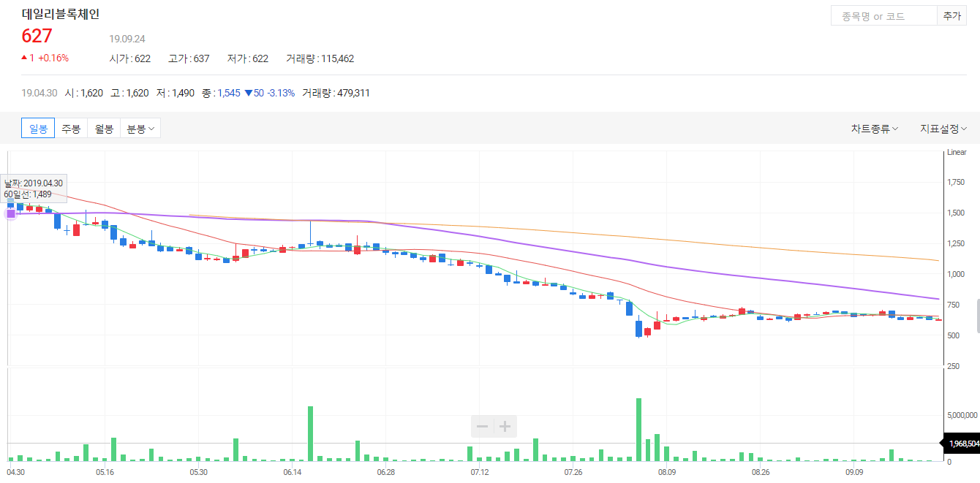Click the 60일선: 1,489 tooltip
This screenshot has height=483, width=980.
tap(34, 189)
